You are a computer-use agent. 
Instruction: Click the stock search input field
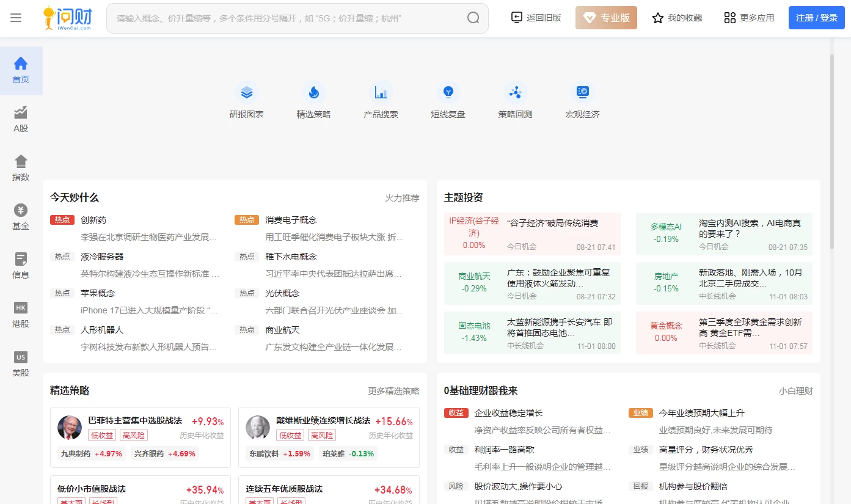pyautogui.click(x=287, y=18)
